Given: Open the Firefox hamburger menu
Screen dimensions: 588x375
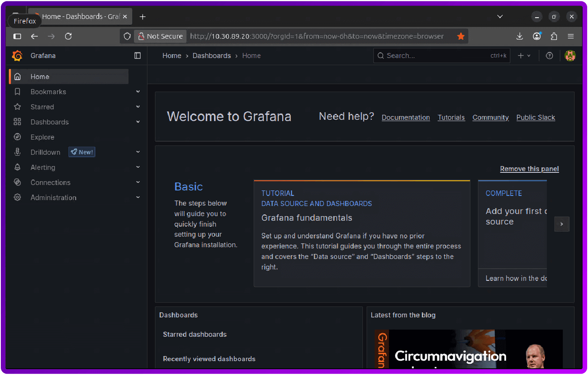Looking at the screenshot, I should [571, 36].
